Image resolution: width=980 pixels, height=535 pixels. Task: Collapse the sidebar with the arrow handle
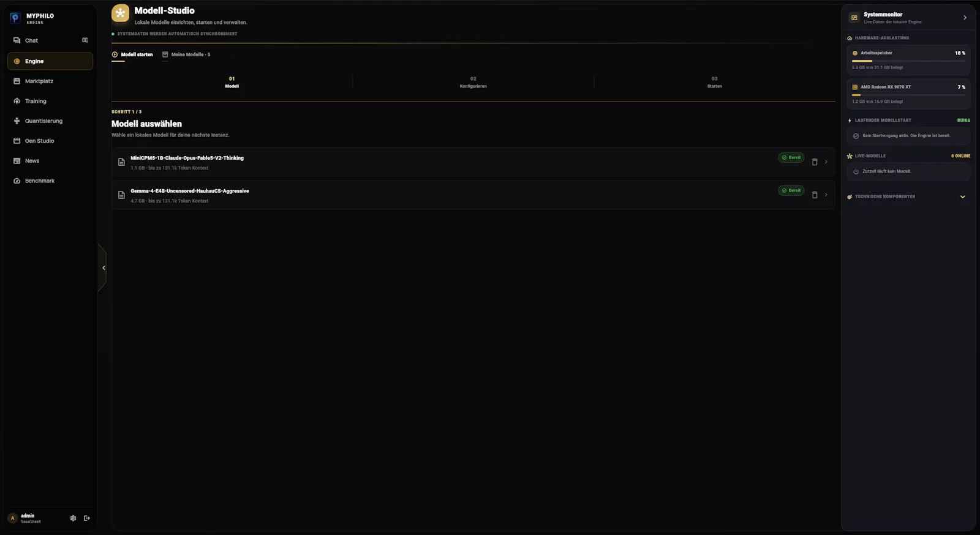[103, 267]
